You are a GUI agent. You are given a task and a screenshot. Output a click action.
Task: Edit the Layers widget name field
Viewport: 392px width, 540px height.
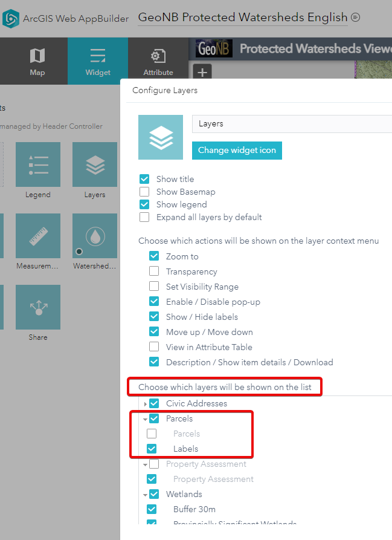tap(292, 123)
